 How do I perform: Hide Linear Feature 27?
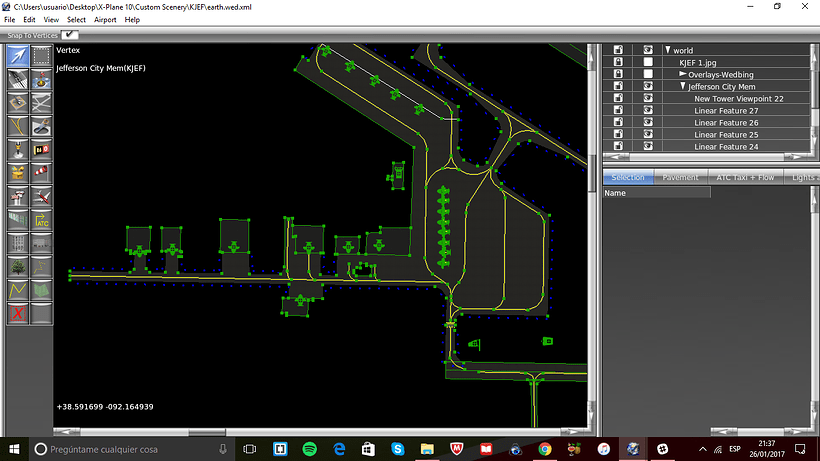click(648, 110)
